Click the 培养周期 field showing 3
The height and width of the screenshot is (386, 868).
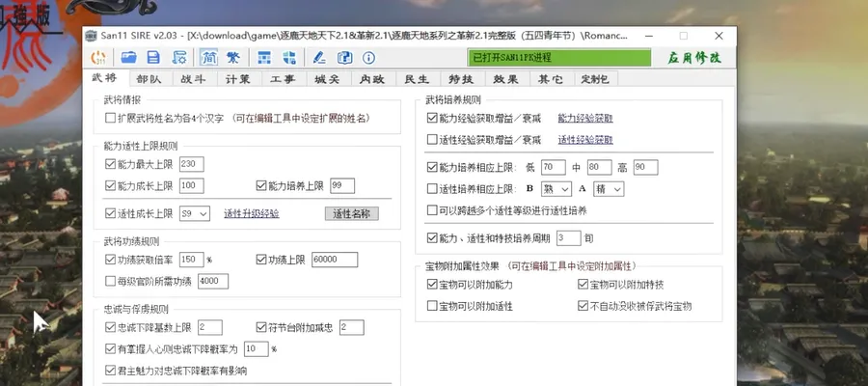coord(568,238)
